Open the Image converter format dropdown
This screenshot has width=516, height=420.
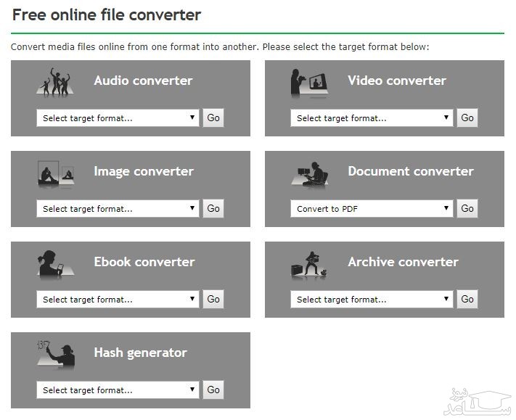click(118, 209)
